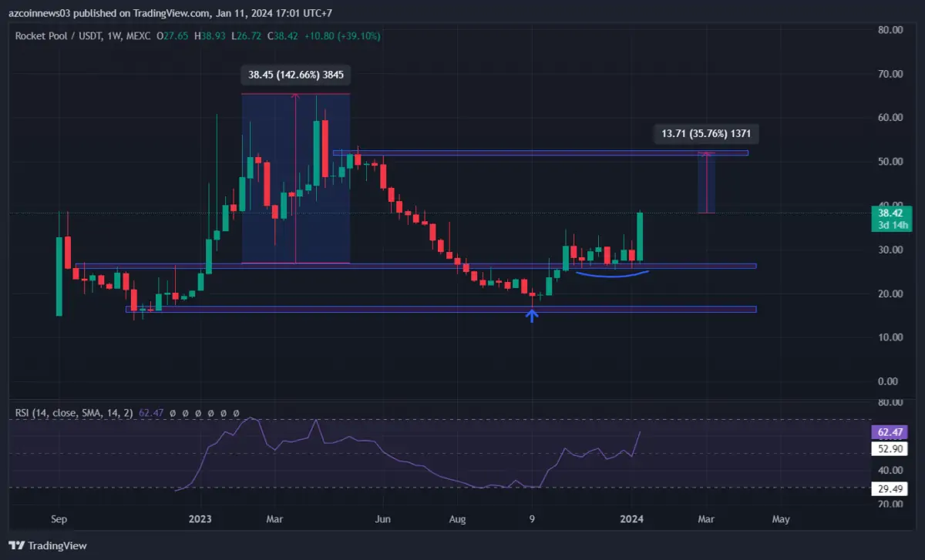Select the latest tall green weekly candle
Image resolution: width=925 pixels, height=560 pixels.
(x=640, y=236)
